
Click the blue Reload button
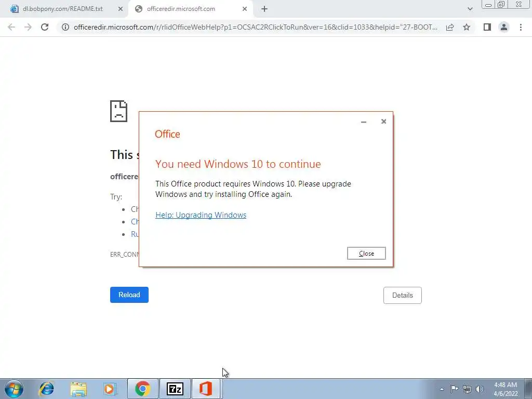pos(129,295)
